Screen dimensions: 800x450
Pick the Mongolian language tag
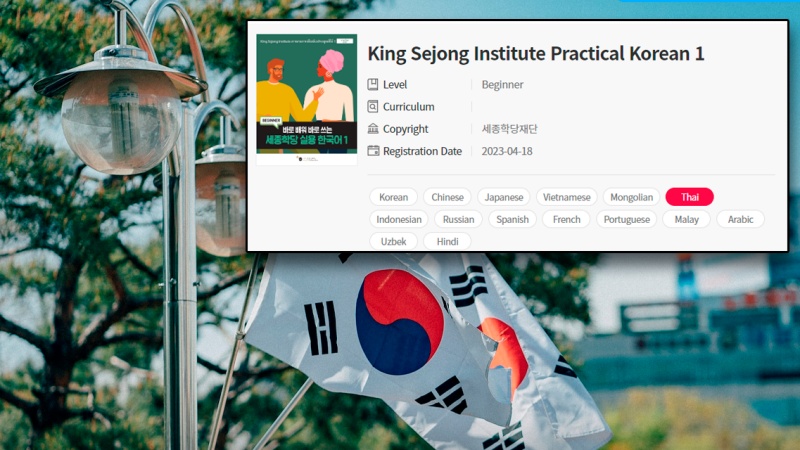coord(631,197)
